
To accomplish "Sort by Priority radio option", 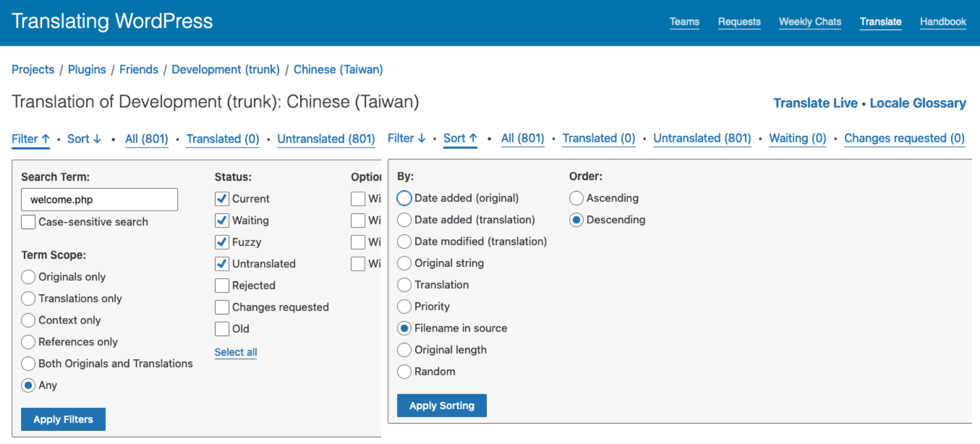I will [404, 307].
